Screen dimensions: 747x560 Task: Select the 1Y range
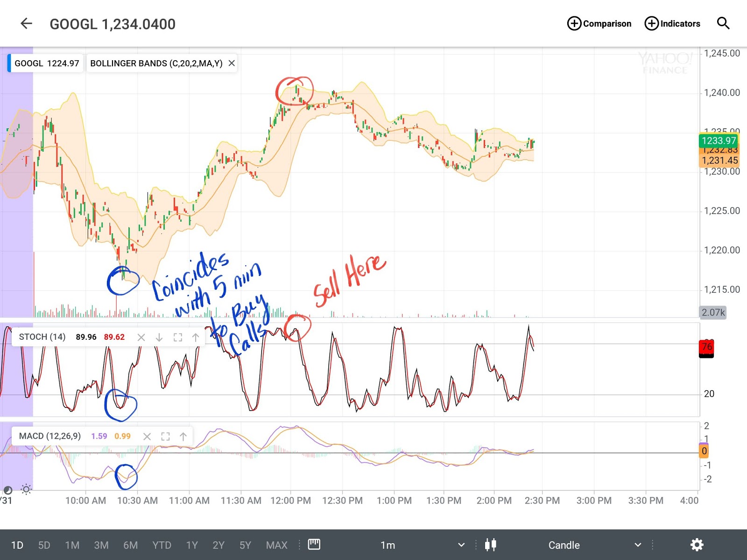(192, 545)
